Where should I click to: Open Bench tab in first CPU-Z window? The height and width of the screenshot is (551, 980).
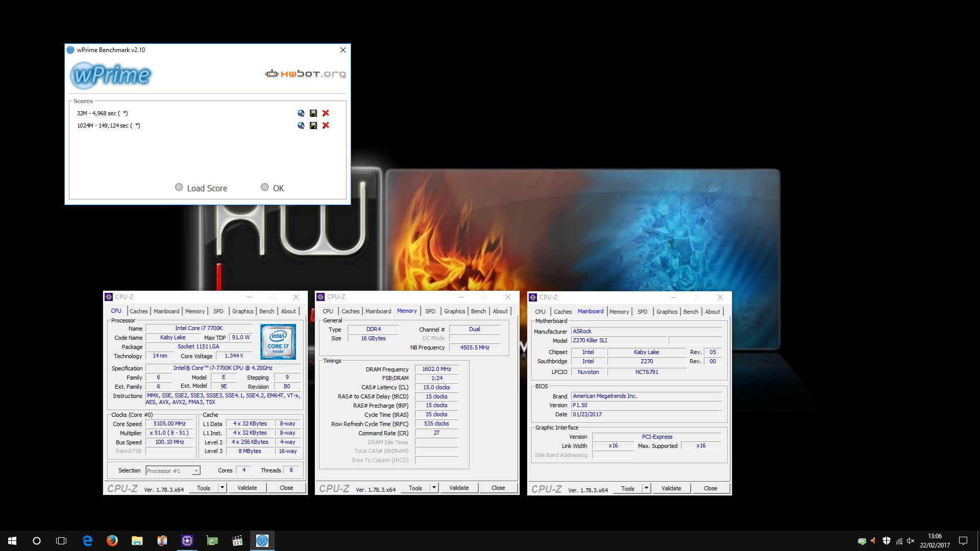coord(266,311)
